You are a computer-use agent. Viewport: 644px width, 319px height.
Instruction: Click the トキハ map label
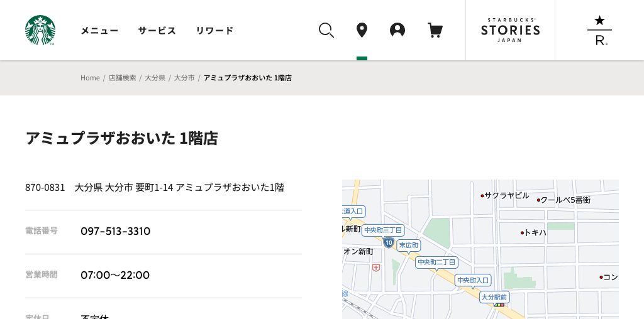tap(535, 232)
